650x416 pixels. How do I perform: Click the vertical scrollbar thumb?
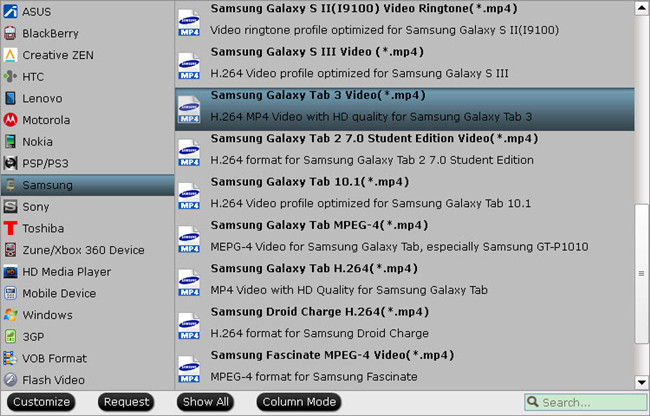coord(641,273)
